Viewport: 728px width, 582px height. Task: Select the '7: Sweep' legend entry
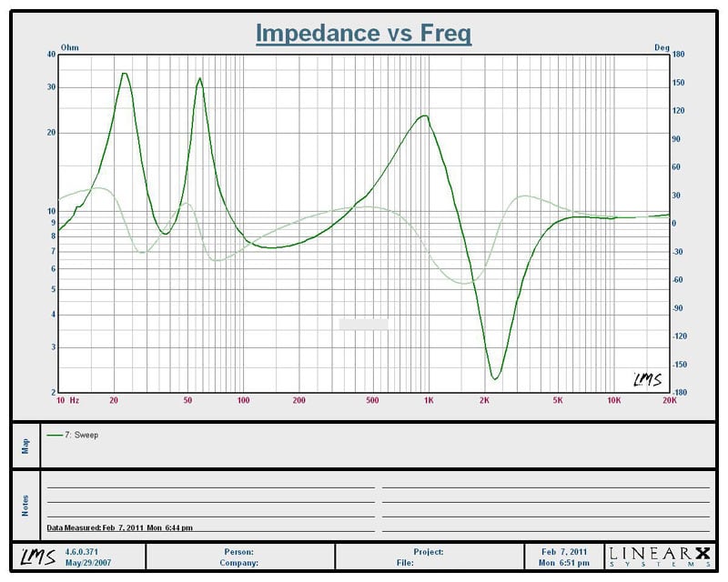81,436
